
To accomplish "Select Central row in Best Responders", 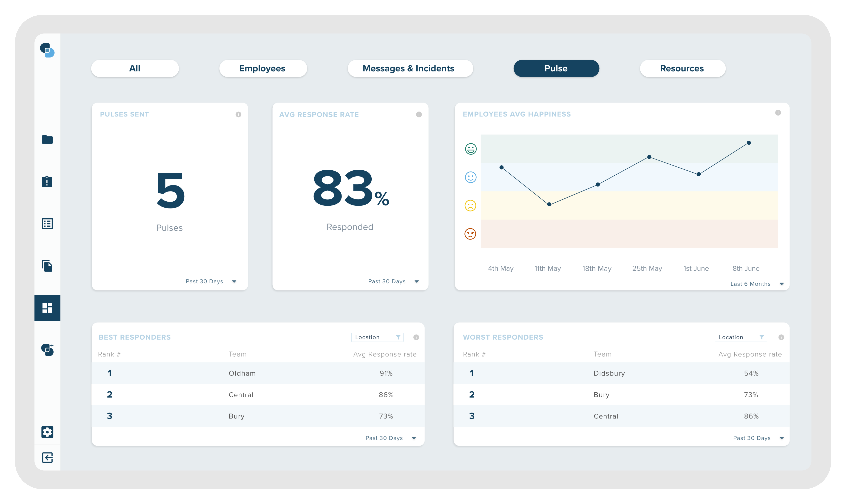I will [258, 394].
